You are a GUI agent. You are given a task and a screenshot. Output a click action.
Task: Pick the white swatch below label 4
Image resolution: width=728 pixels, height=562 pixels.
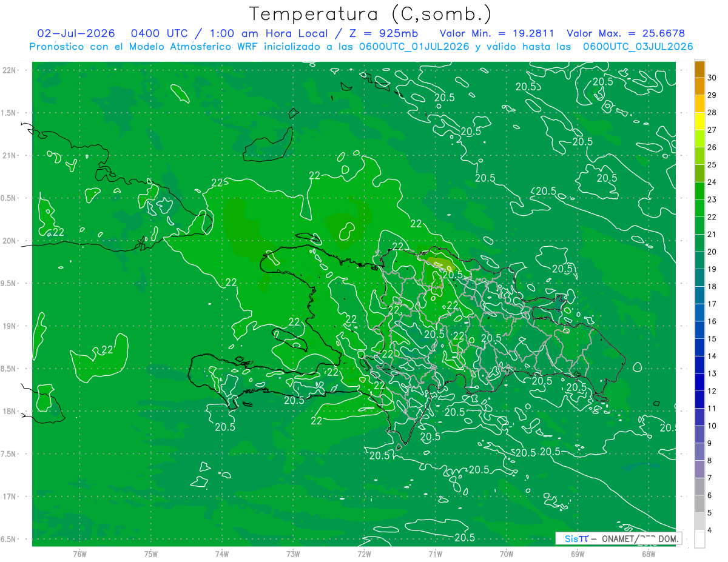(699, 539)
